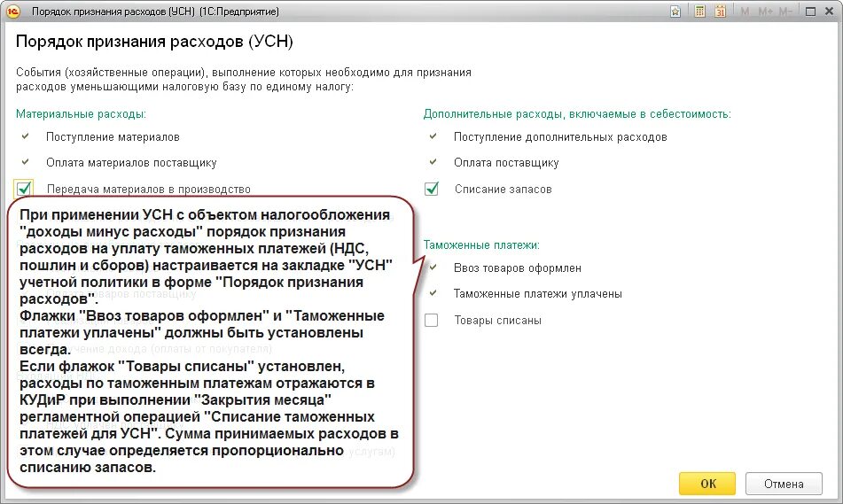Click 'Ввоз товаров оформлен' check mark
Viewport: 843px width, 504px height.
point(433,267)
